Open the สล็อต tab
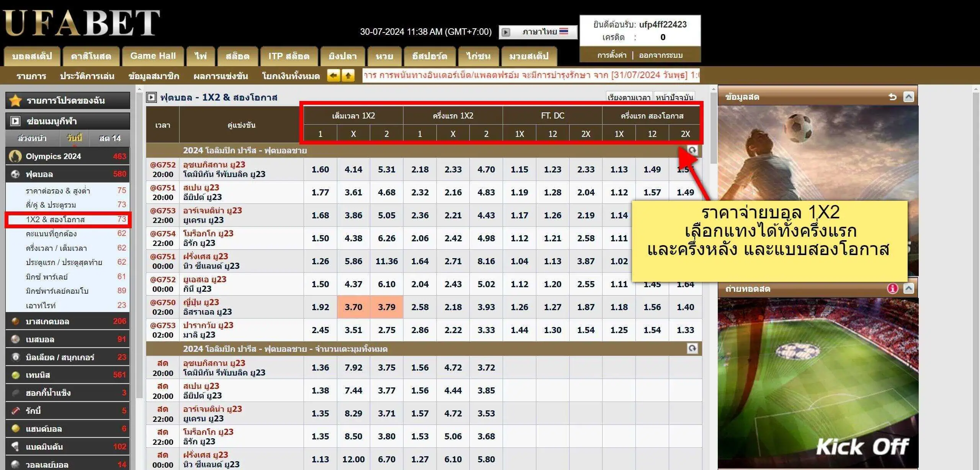 coord(237,56)
